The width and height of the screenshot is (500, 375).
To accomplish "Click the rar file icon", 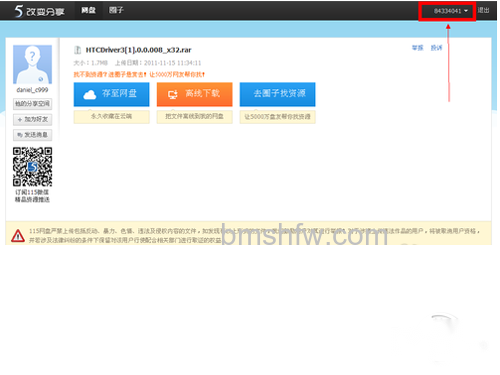I will pyautogui.click(x=77, y=50).
